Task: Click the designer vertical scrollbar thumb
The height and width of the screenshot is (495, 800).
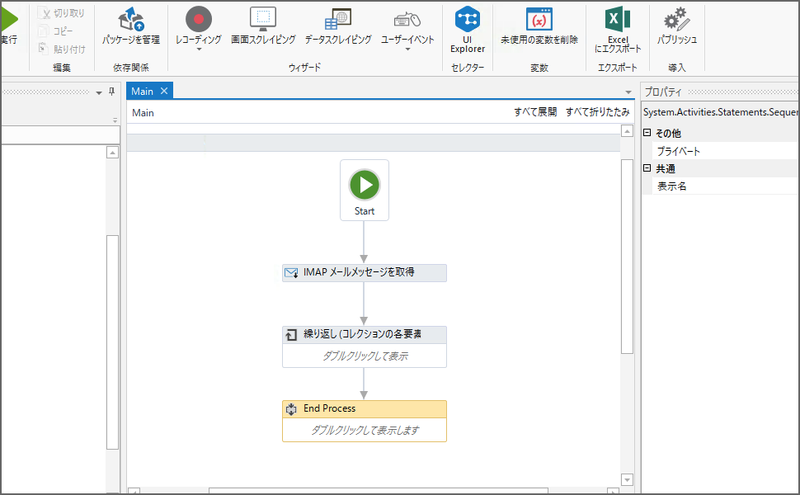Action: click(x=627, y=256)
